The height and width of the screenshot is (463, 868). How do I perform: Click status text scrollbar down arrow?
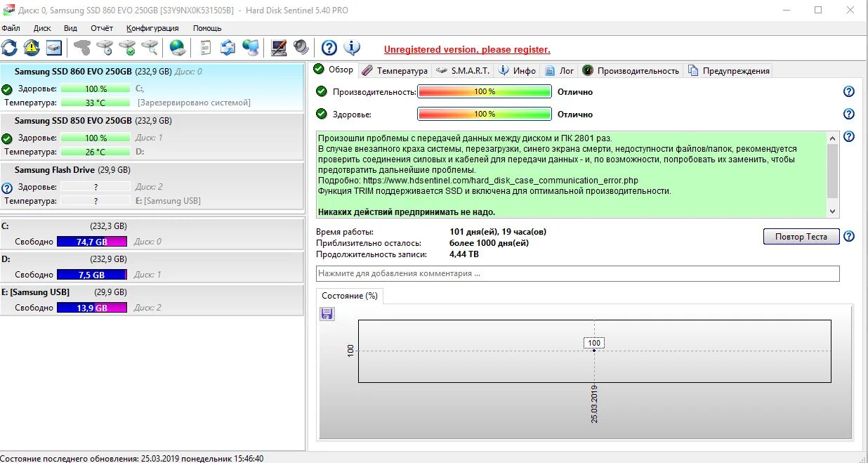click(x=833, y=211)
